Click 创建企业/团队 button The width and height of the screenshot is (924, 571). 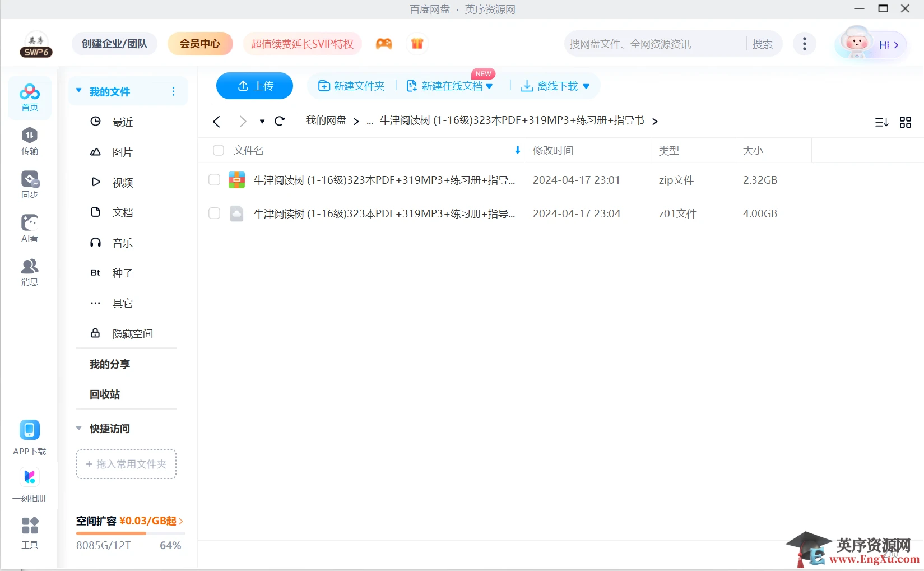click(x=114, y=44)
